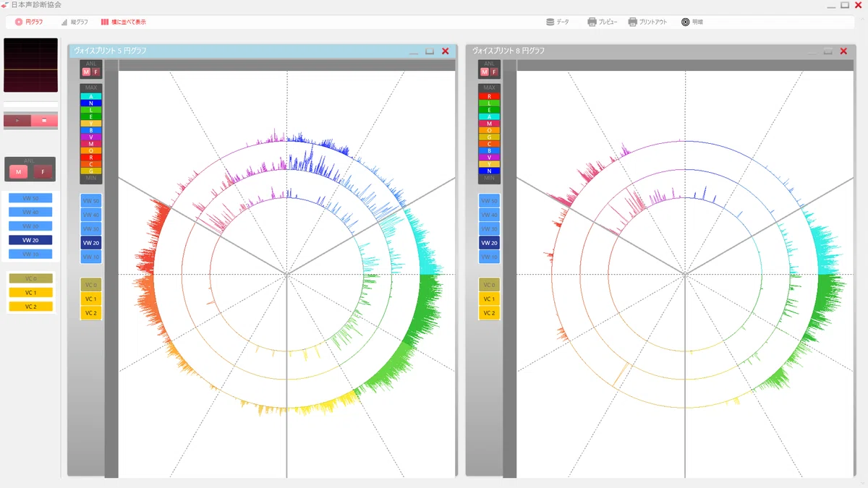Click pink M swatch in ヴォイスプリント 8 legend
Viewport: 868px width, 488px height.
[489, 123]
